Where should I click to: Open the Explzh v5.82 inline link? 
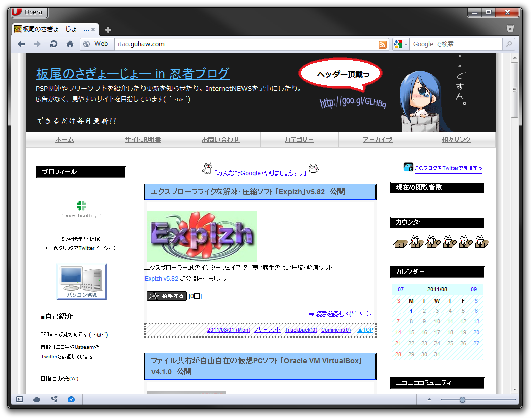(x=161, y=278)
